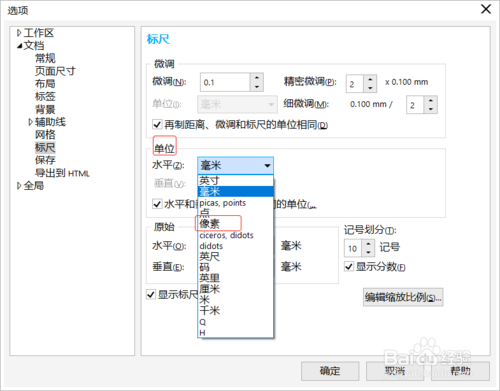This screenshot has width=500, height=391.
Task: Choose 英里 from the units list
Action: 236,278
